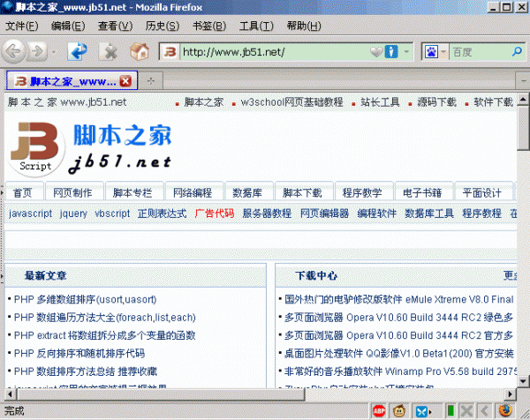Image resolution: width=530 pixels, height=420 pixels.
Task: Click the Baidu search input field
Action: [x=480, y=52]
